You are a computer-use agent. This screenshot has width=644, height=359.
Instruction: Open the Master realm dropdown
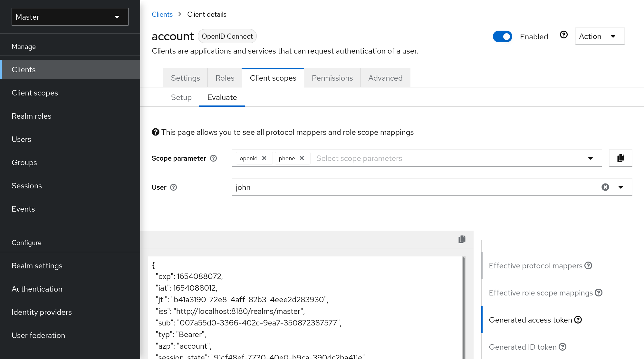(x=70, y=17)
